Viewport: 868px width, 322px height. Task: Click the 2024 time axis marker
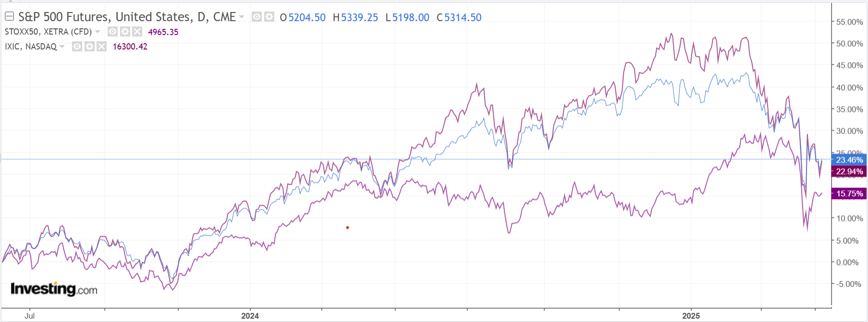point(250,316)
